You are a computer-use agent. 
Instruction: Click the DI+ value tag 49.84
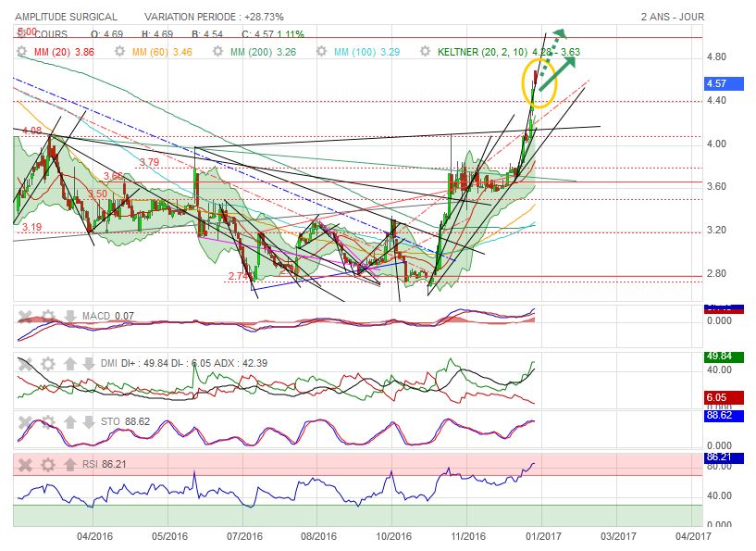click(724, 357)
